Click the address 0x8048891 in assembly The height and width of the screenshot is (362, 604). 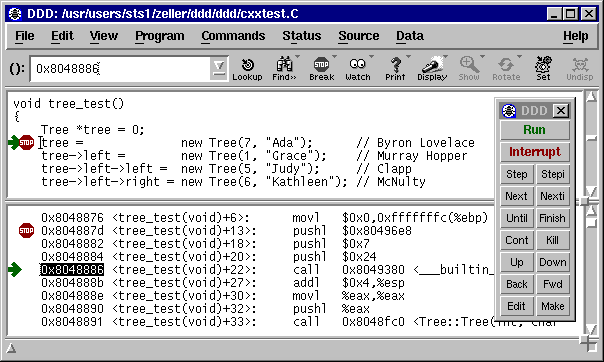(x=72, y=322)
